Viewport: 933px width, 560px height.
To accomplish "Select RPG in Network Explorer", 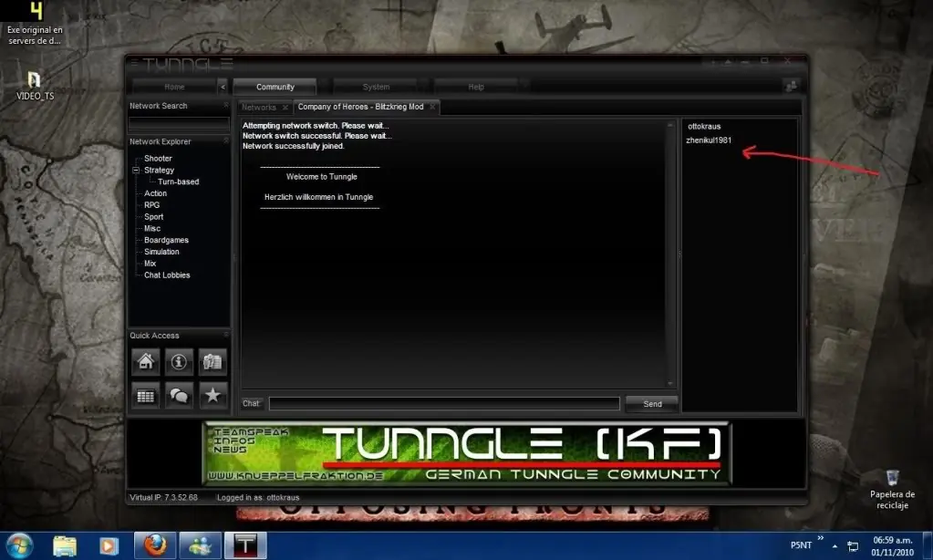I will [151, 204].
